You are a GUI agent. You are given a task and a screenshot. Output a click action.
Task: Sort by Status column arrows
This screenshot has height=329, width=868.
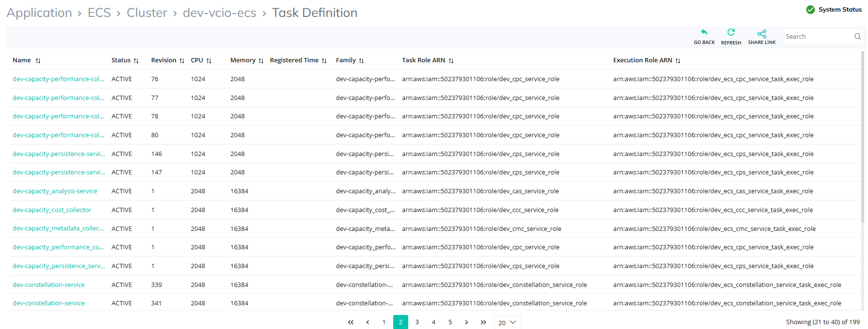tap(136, 61)
